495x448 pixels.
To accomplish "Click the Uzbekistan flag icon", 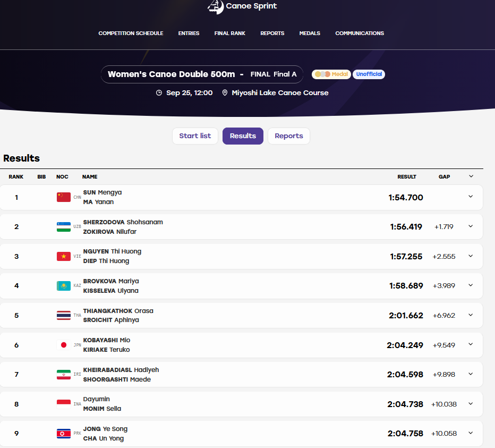I will click(63, 226).
